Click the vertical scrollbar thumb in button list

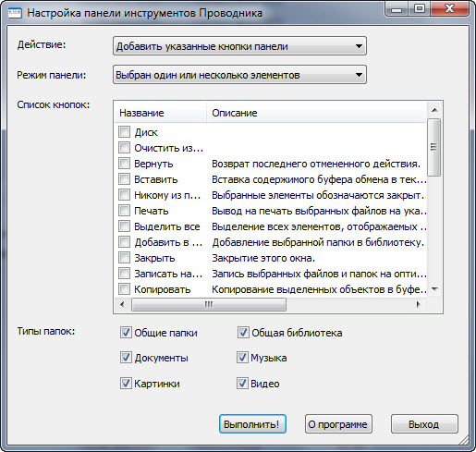point(434,147)
